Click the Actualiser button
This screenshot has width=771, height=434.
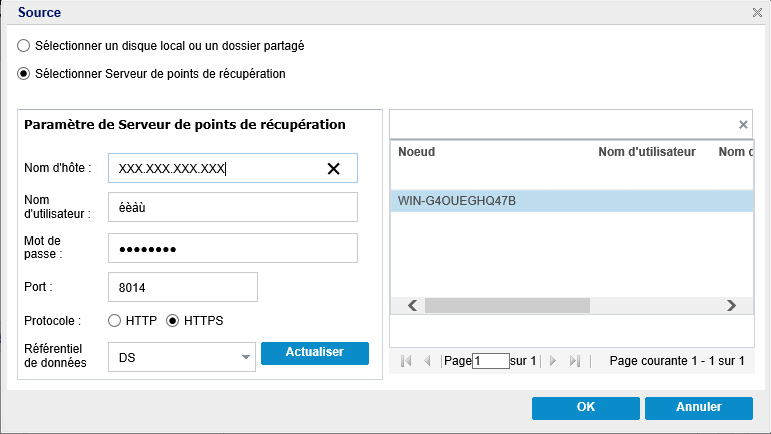315,353
